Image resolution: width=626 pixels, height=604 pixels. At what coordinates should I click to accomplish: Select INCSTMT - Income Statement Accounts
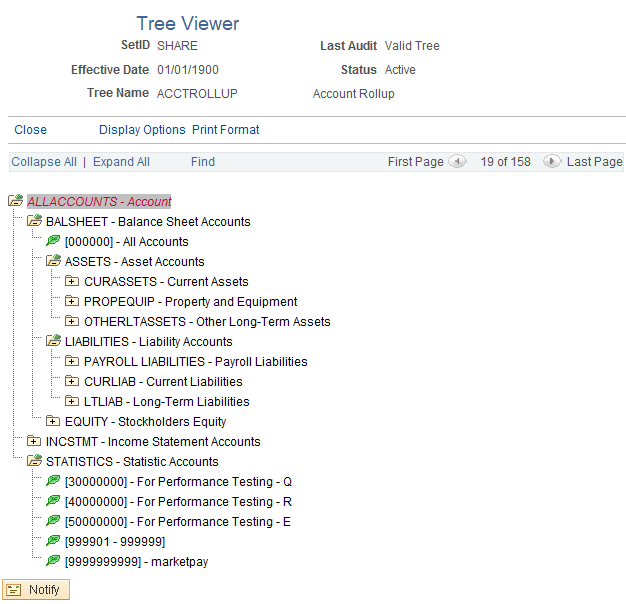pos(153,442)
